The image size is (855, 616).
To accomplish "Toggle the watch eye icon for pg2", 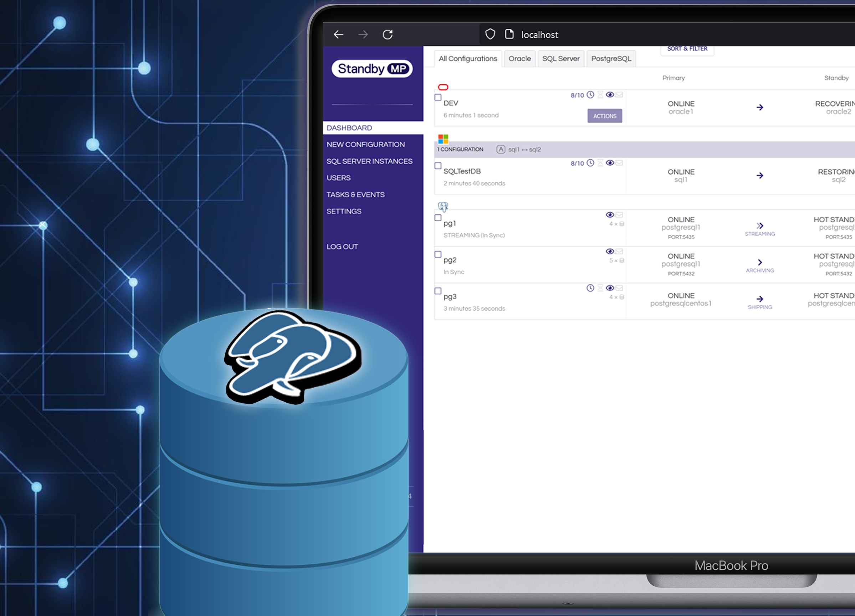I will click(x=610, y=251).
